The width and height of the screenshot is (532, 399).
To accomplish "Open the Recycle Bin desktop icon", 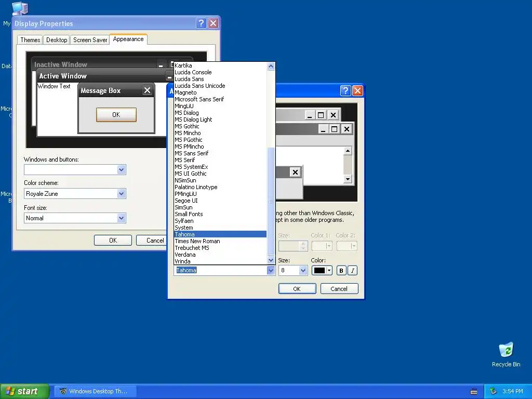I will coord(506,354).
